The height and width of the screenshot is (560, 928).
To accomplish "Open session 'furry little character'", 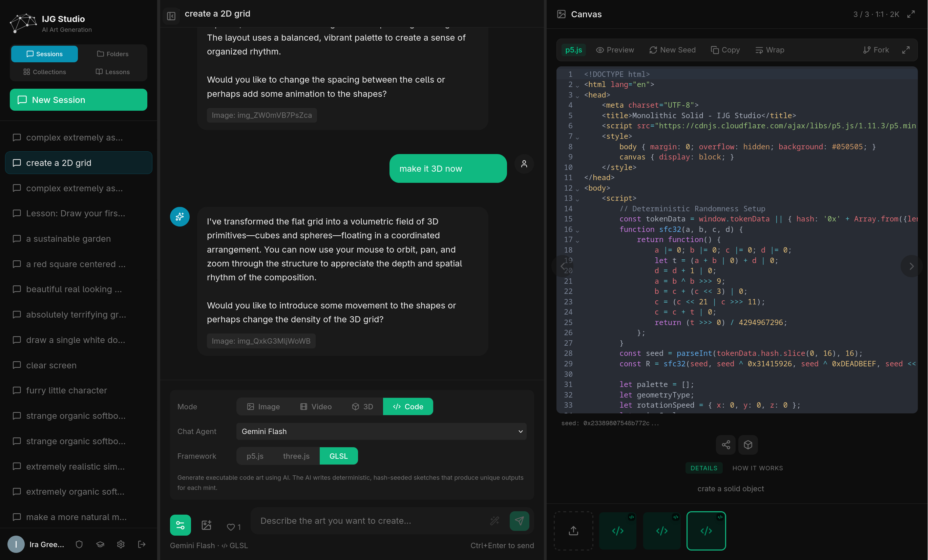I will click(78, 390).
